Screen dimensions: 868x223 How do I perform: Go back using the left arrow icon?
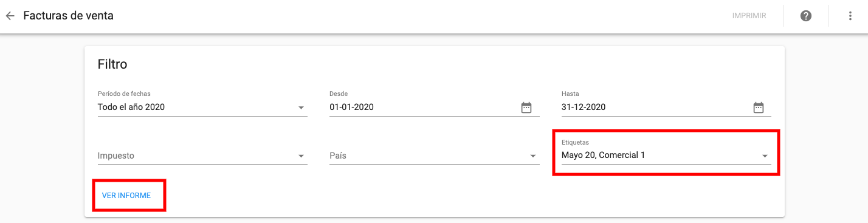point(10,16)
